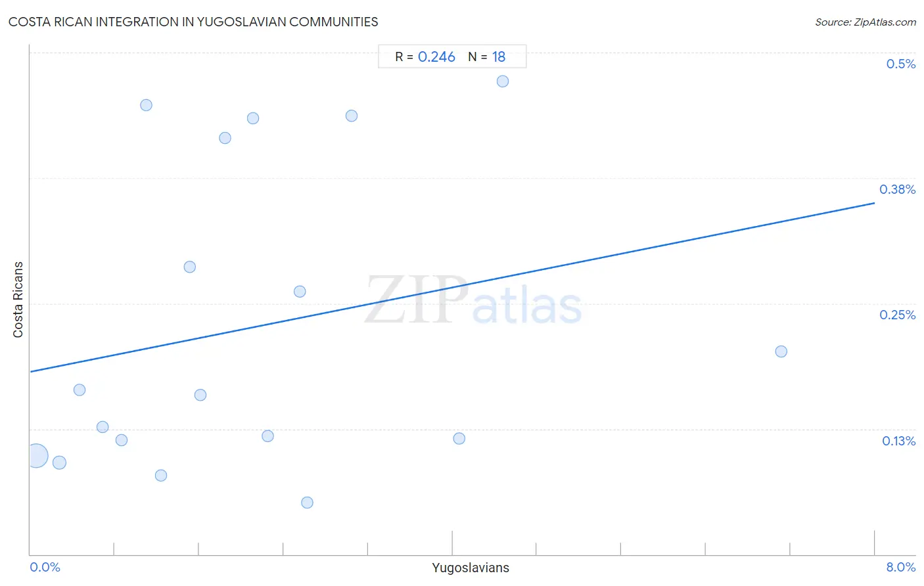Select the data point just past the x-axis midpoint
The height and width of the screenshot is (586, 924).
tap(459, 438)
